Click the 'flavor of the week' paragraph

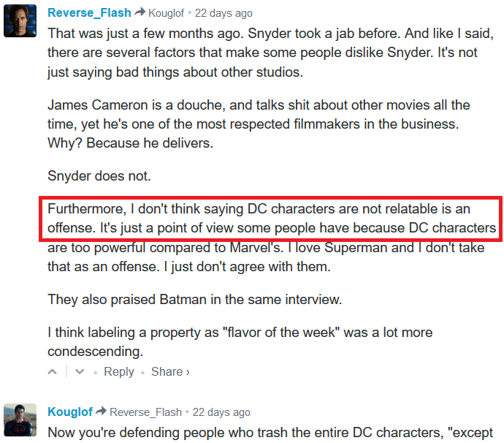click(x=240, y=341)
